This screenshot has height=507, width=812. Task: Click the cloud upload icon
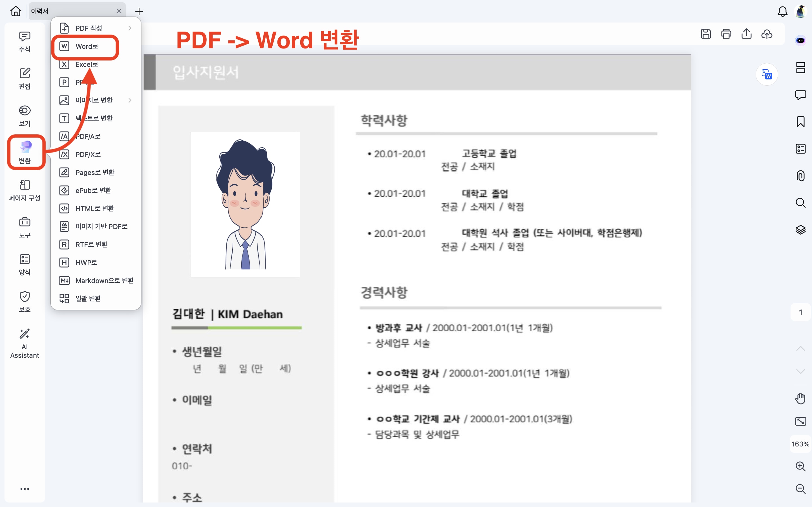click(767, 34)
